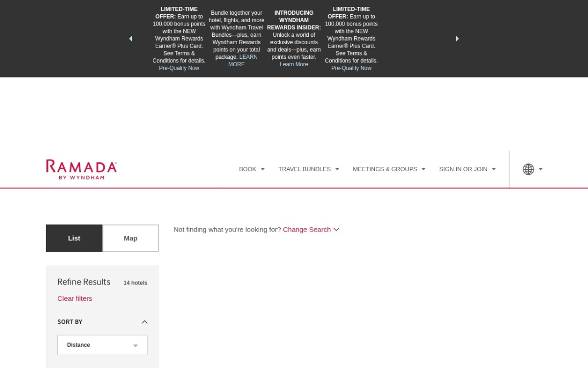588x368 pixels.
Task: Collapse the SORT BY section chevron
Action: coord(145,322)
